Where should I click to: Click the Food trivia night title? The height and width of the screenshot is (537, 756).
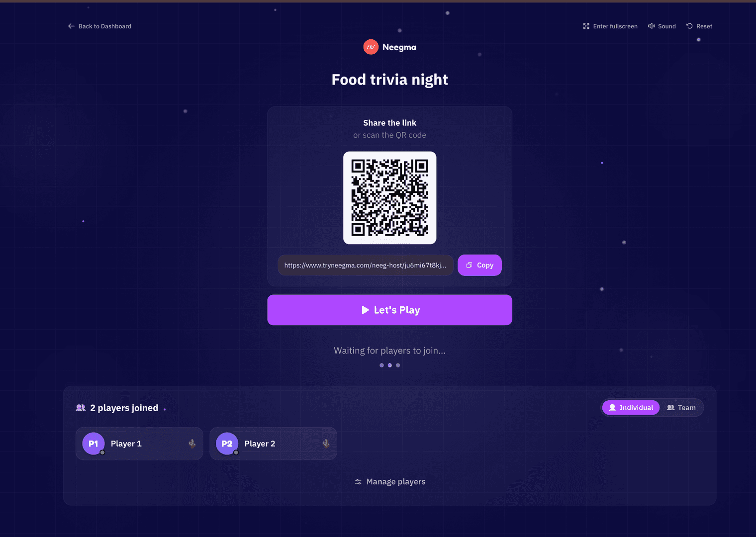pyautogui.click(x=390, y=80)
